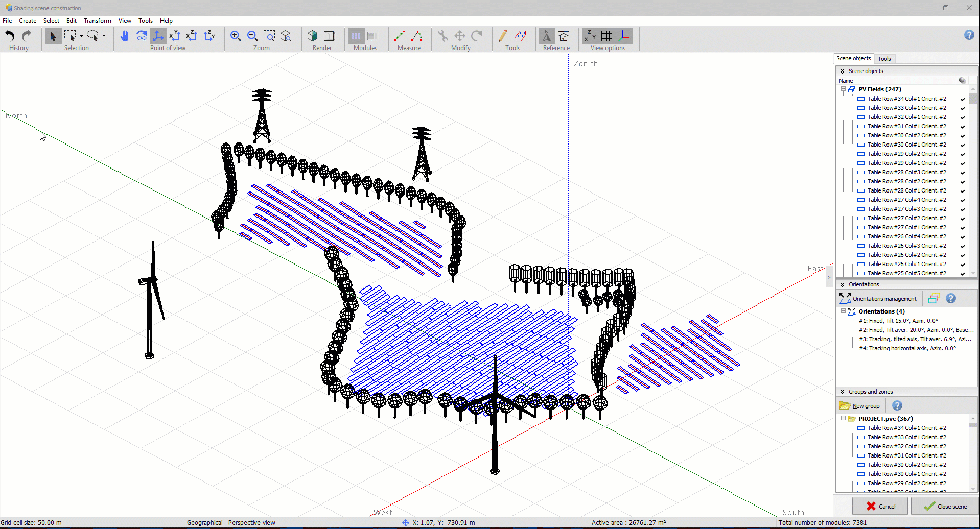Toggle checkmark for Table Row#30 Col#2
Screen dimensions: 980x529
[x=963, y=136]
